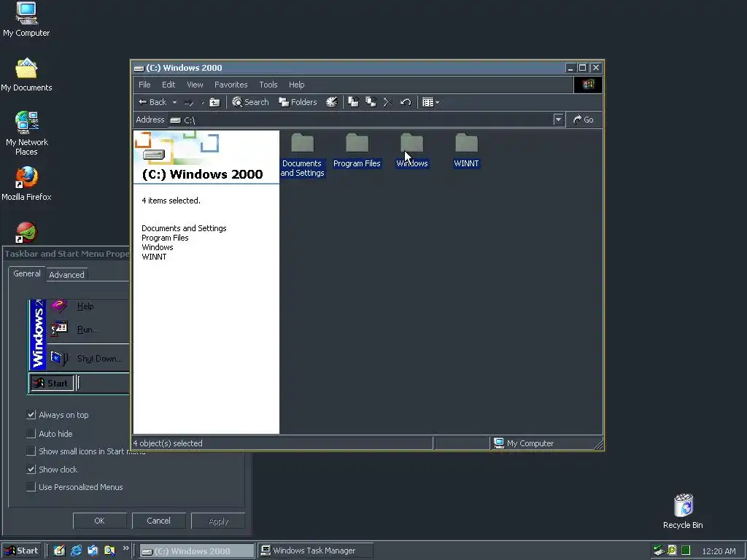Toggle the Folders pane
Screen dimensions: 747x560
(x=298, y=102)
